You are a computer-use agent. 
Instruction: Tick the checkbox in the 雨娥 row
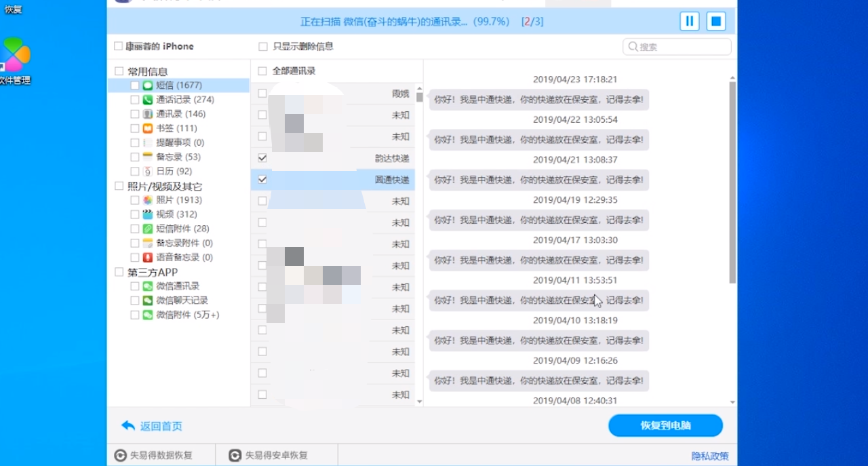(262, 94)
